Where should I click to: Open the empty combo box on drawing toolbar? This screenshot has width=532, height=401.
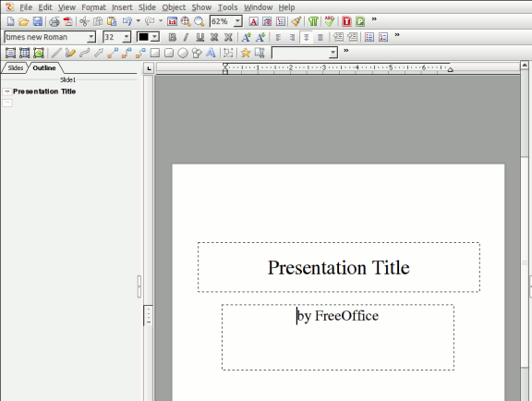click(x=305, y=53)
